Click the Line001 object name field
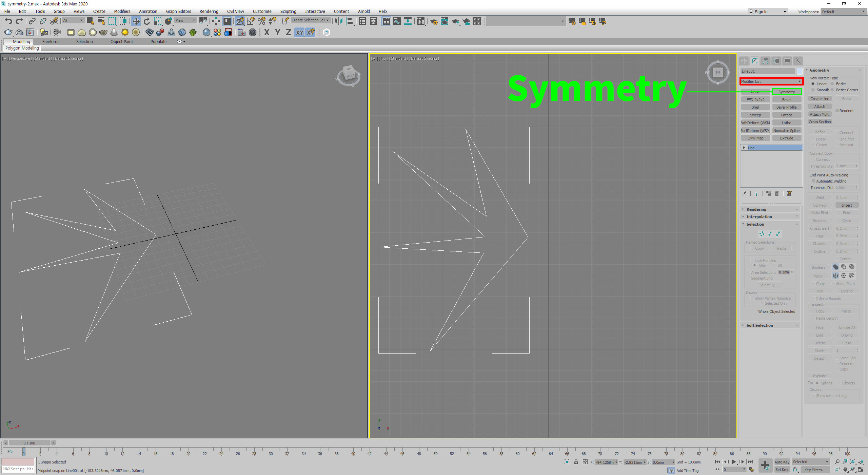This screenshot has width=868, height=475. pyautogui.click(x=767, y=71)
